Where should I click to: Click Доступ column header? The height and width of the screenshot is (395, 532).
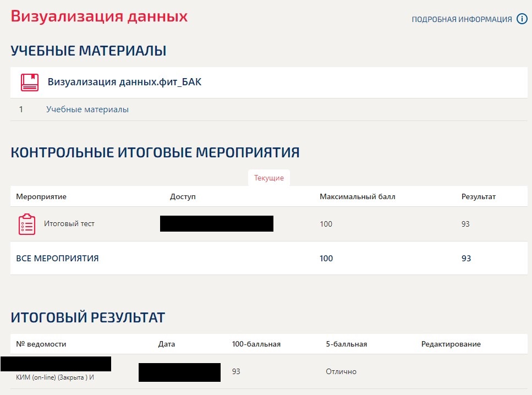point(183,196)
